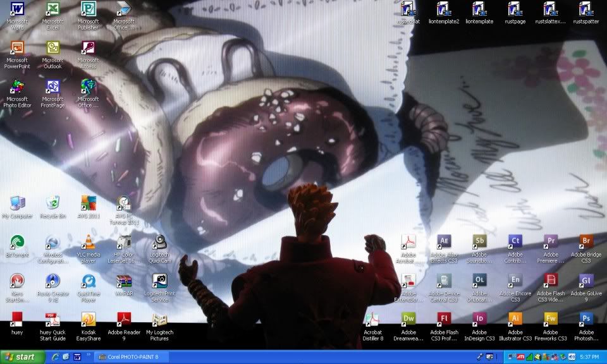Click the Windows Start button

point(22,357)
